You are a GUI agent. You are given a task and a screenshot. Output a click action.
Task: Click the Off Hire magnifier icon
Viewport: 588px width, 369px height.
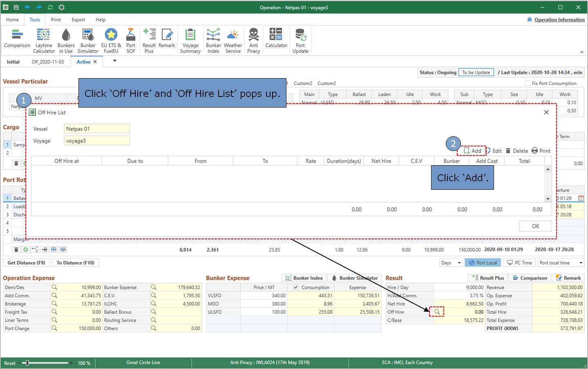[437, 312]
